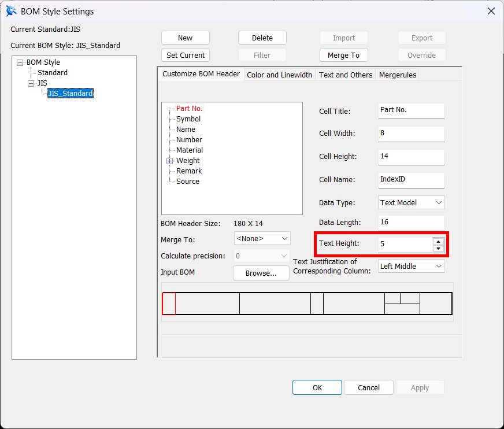The width and height of the screenshot is (504, 429).
Task: Select the Material header item
Action: (190, 150)
